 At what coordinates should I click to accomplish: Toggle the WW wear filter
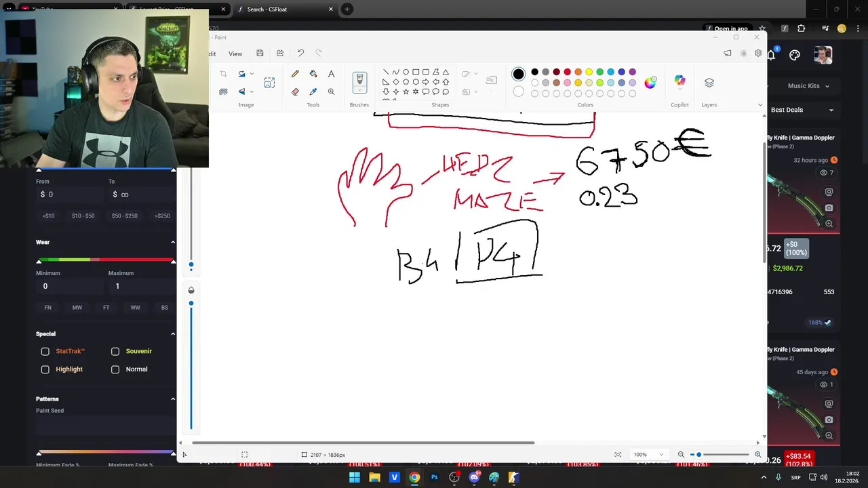136,308
